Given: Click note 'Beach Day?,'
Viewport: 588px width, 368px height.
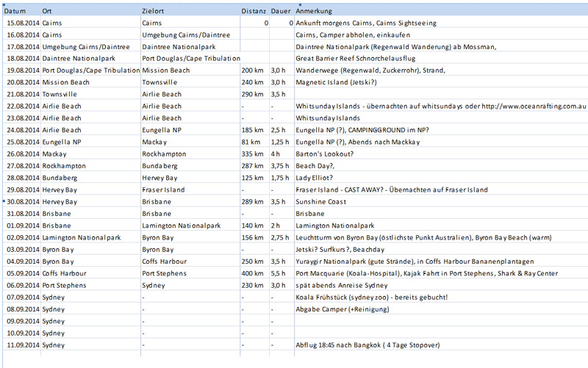Looking at the screenshot, I should pyautogui.click(x=315, y=166).
